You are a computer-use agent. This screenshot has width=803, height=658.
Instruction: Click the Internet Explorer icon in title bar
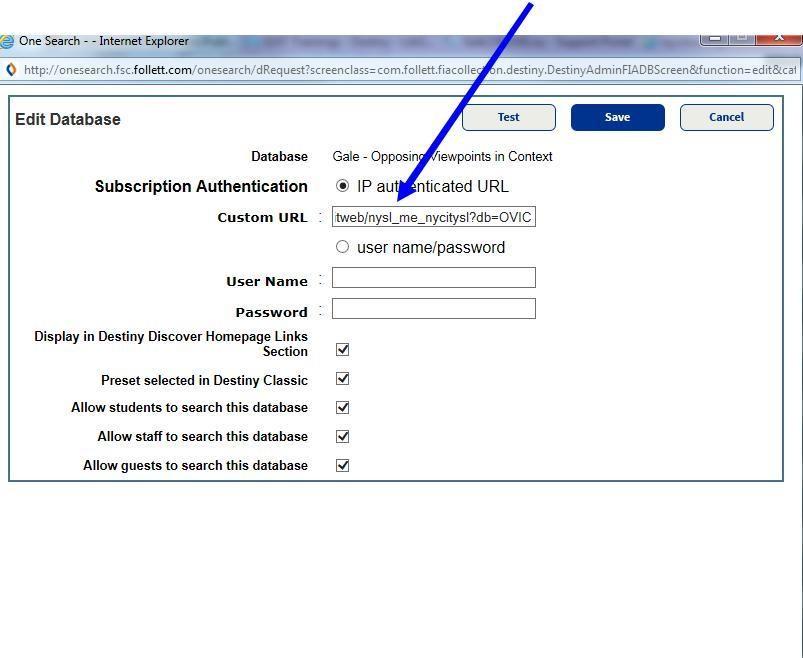[7, 41]
